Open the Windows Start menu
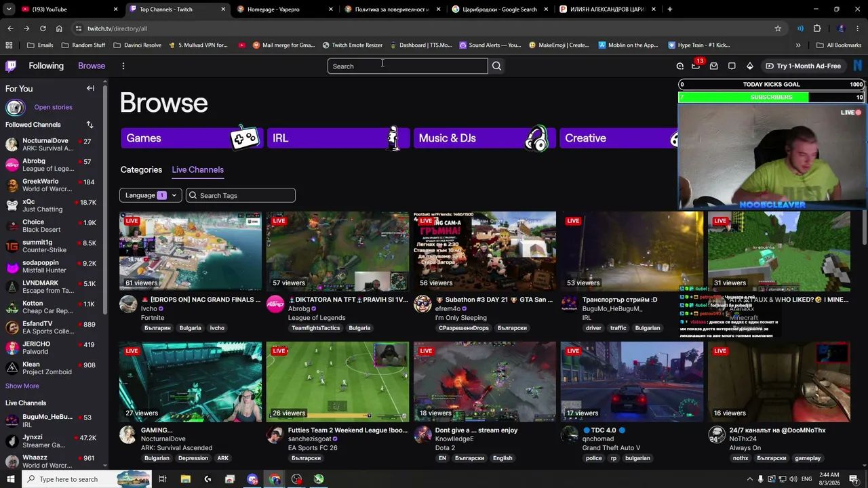The image size is (868, 488). click(10, 479)
